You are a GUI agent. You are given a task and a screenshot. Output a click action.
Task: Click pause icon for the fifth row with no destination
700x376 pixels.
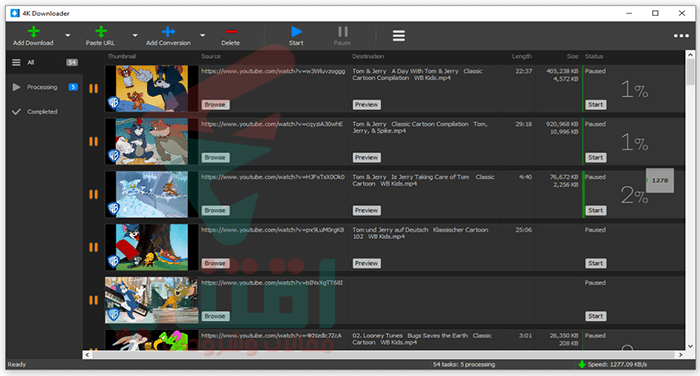(93, 300)
